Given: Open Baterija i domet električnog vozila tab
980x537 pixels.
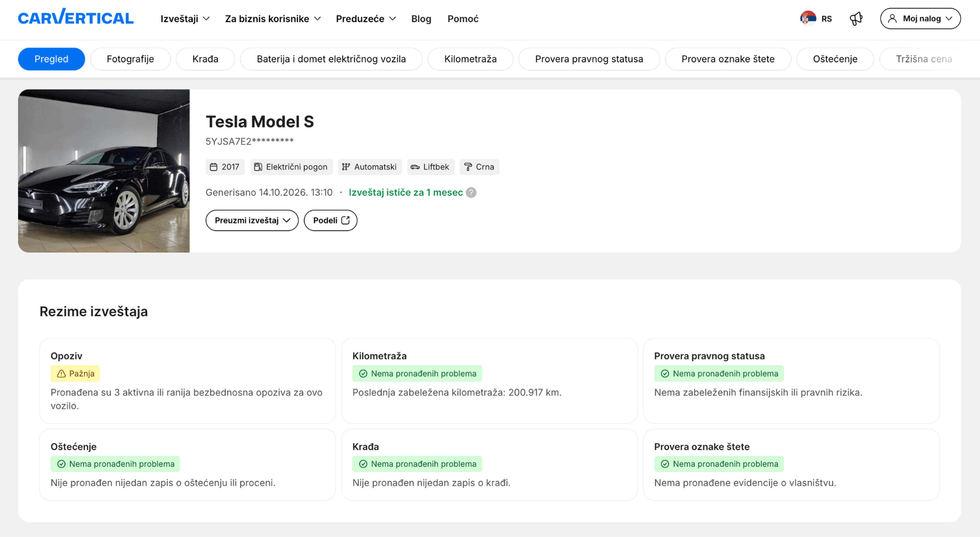Looking at the screenshot, I should (x=331, y=59).
